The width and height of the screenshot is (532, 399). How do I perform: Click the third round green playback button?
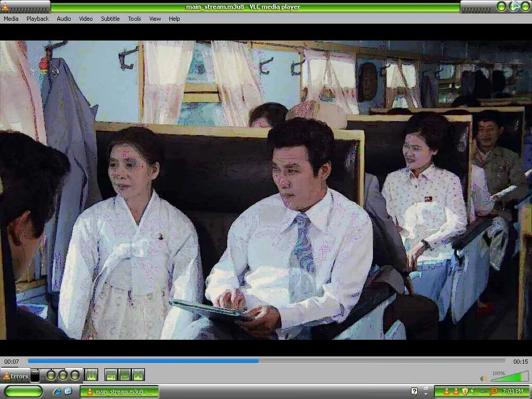click(x=75, y=375)
